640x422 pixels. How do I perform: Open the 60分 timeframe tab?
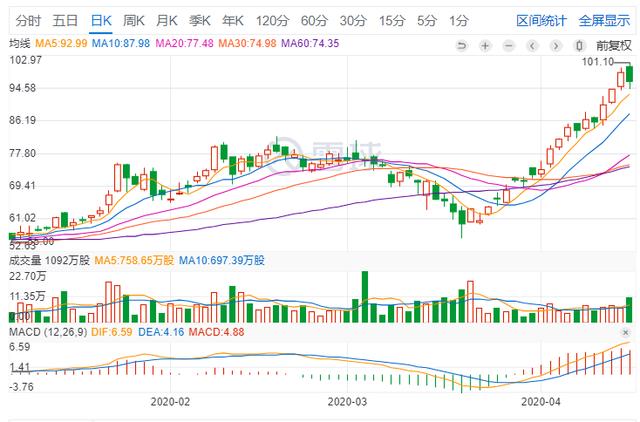point(313,20)
